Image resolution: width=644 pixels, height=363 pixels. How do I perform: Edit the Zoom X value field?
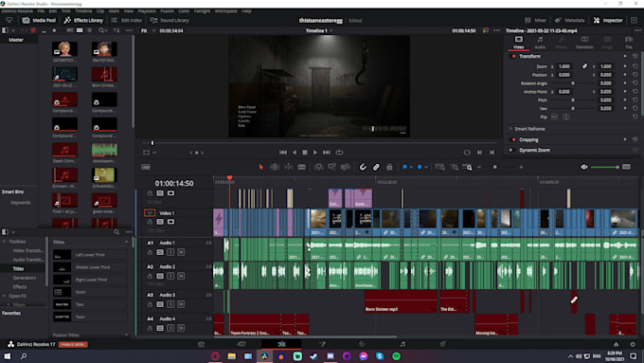coord(565,66)
